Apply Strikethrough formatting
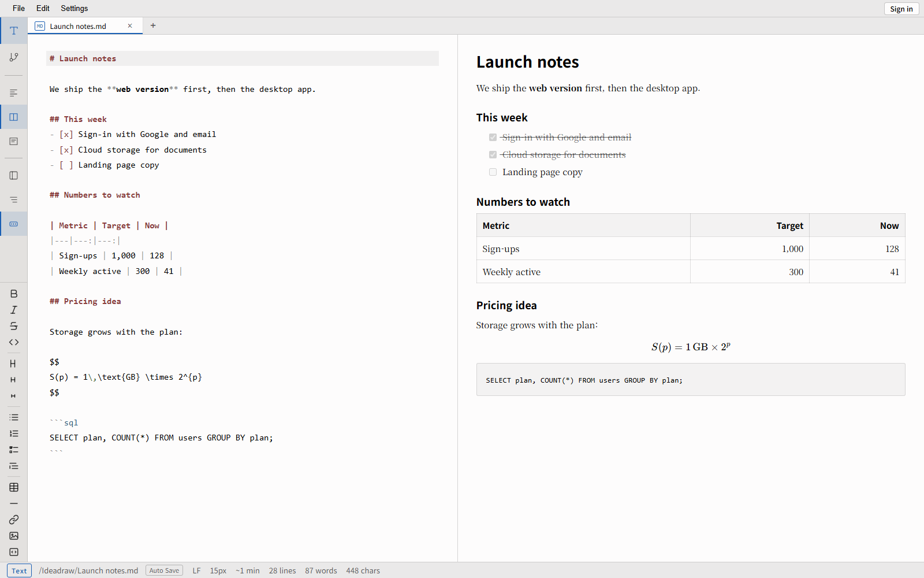Image resolution: width=924 pixels, height=578 pixels. click(x=14, y=326)
